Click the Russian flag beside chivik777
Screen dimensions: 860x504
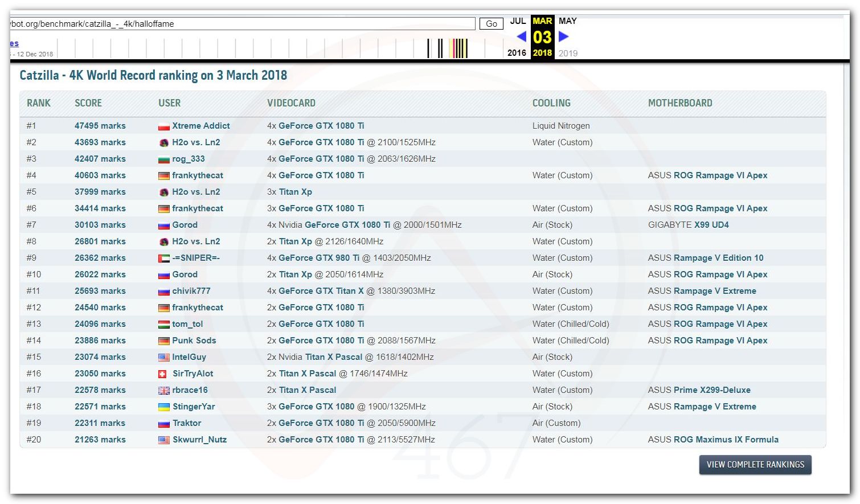[x=163, y=292]
